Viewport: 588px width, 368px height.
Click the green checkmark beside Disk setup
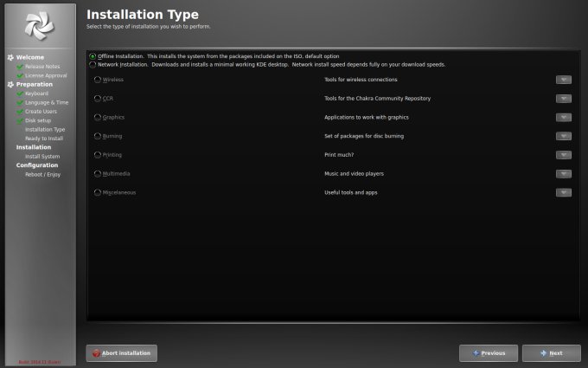20,121
